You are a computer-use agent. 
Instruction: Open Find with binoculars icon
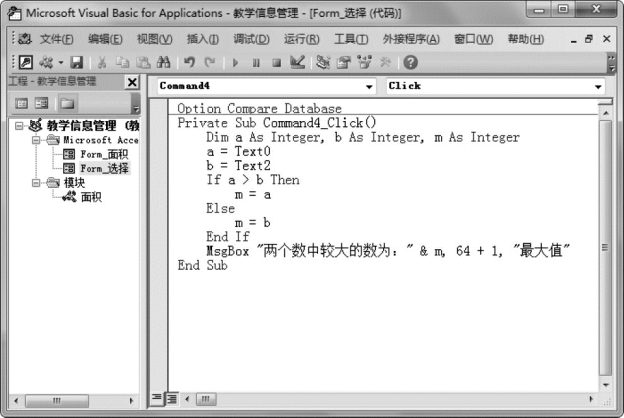pos(164,63)
